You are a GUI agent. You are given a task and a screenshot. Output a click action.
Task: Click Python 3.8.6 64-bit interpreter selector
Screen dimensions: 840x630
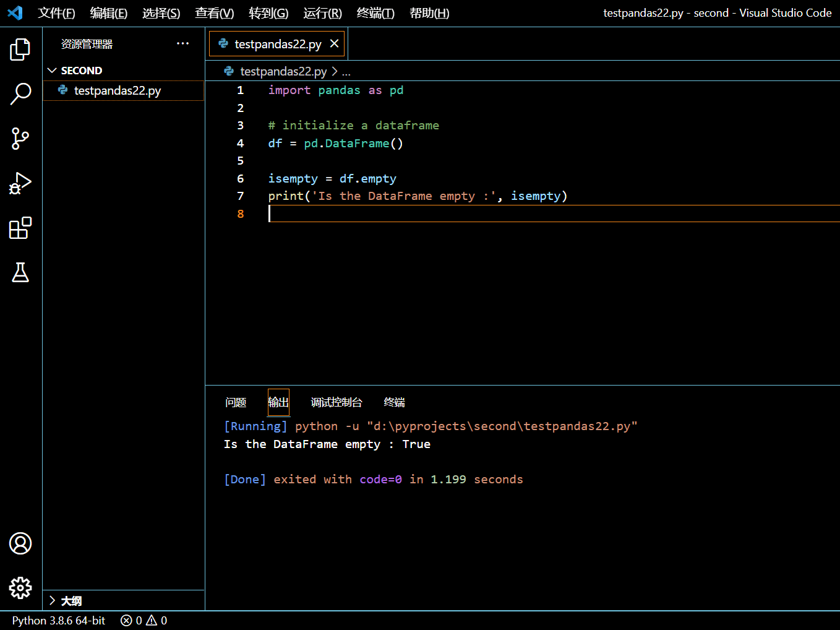coord(59,620)
